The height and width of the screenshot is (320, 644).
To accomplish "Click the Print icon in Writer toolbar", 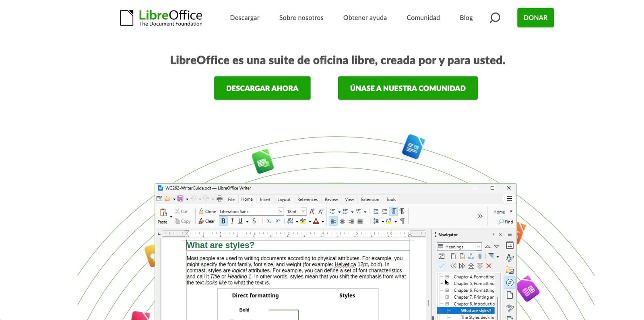I will pyautogui.click(x=219, y=199).
